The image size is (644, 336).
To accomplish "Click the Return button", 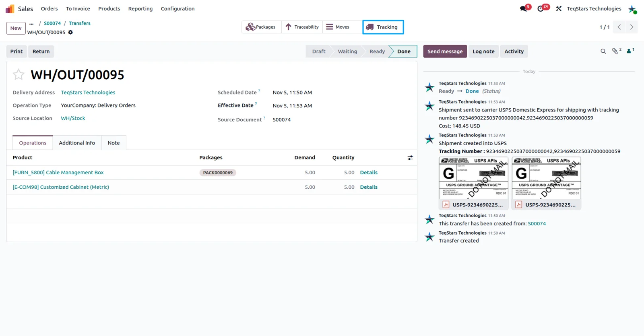I will point(41,52).
